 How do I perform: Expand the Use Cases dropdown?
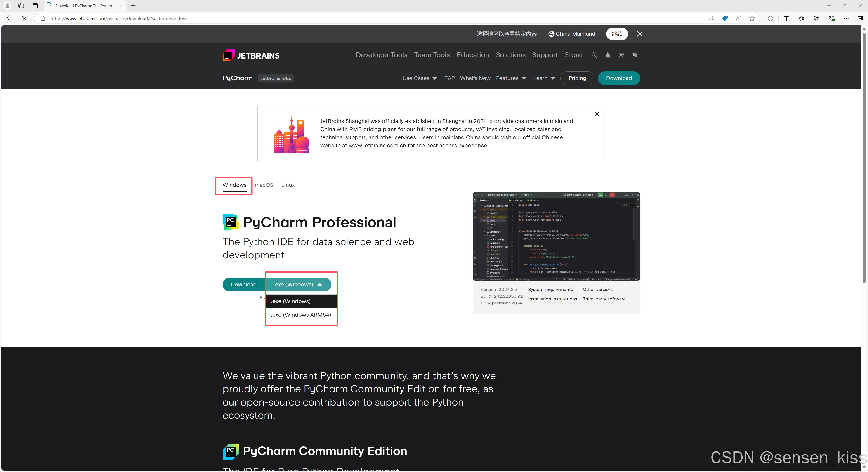click(x=420, y=78)
